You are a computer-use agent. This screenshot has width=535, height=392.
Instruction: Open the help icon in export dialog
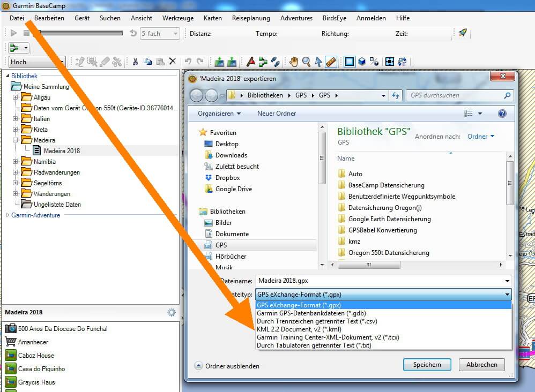click(502, 114)
